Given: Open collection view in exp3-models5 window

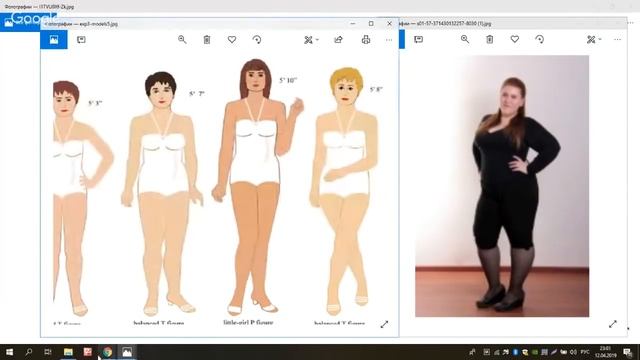Looking at the screenshot, I should (x=54, y=40).
